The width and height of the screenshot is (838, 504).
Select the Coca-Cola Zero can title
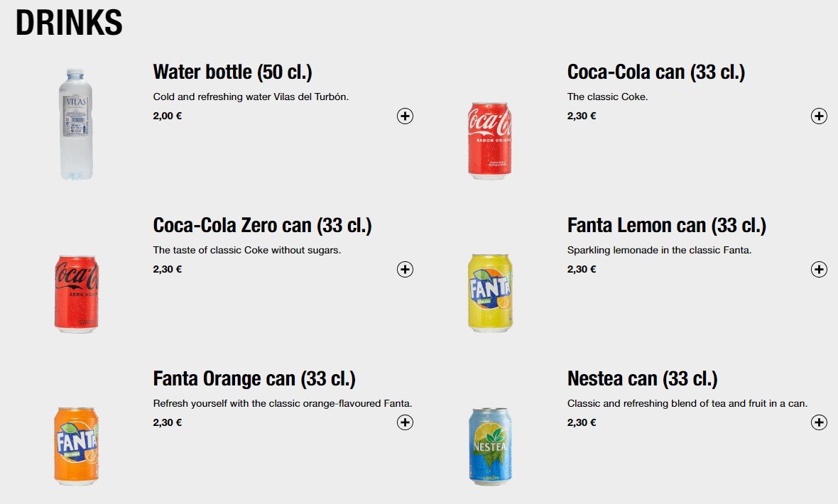(262, 225)
